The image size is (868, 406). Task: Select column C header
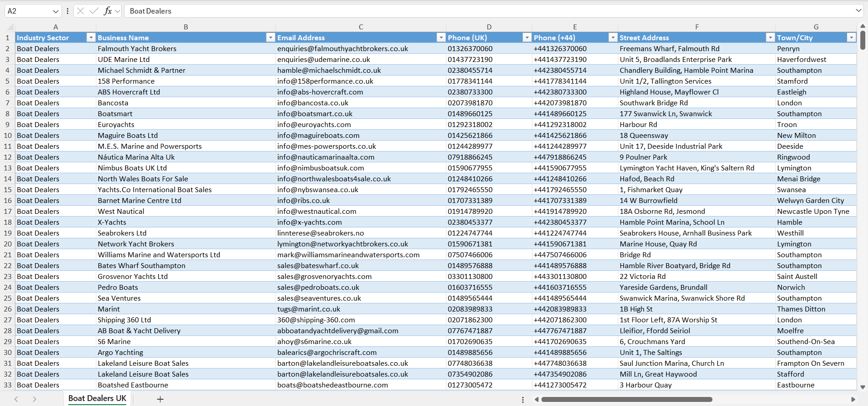[361, 27]
